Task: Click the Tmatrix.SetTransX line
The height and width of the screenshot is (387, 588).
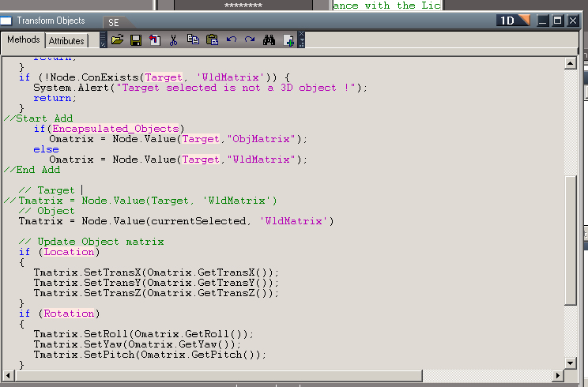Action: [x=156, y=272]
